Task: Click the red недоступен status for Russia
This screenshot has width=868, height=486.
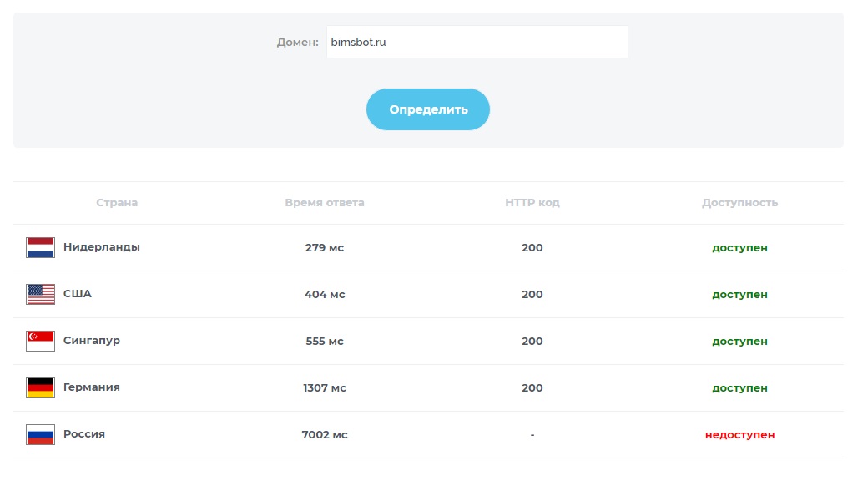Action: (739, 435)
